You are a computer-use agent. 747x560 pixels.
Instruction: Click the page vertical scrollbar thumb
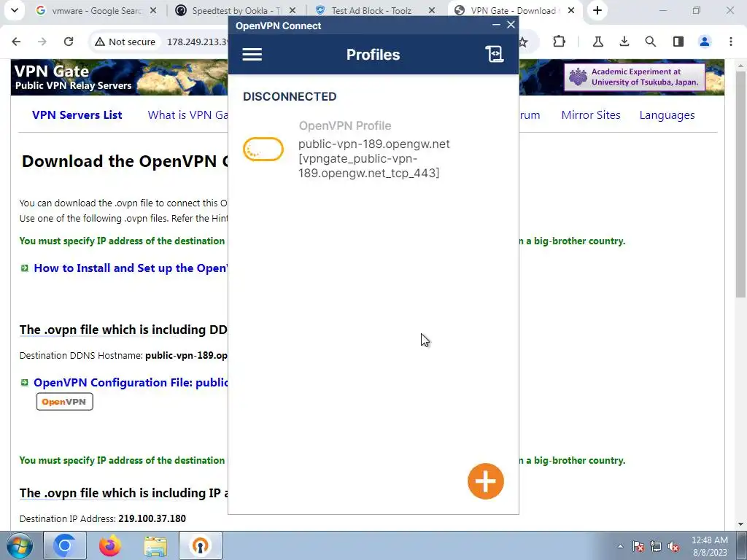pyautogui.click(x=740, y=184)
